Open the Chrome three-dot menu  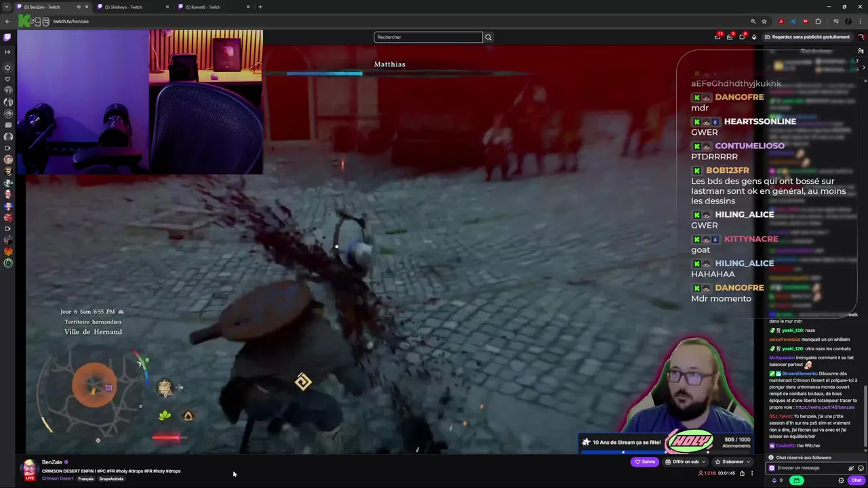tap(861, 21)
